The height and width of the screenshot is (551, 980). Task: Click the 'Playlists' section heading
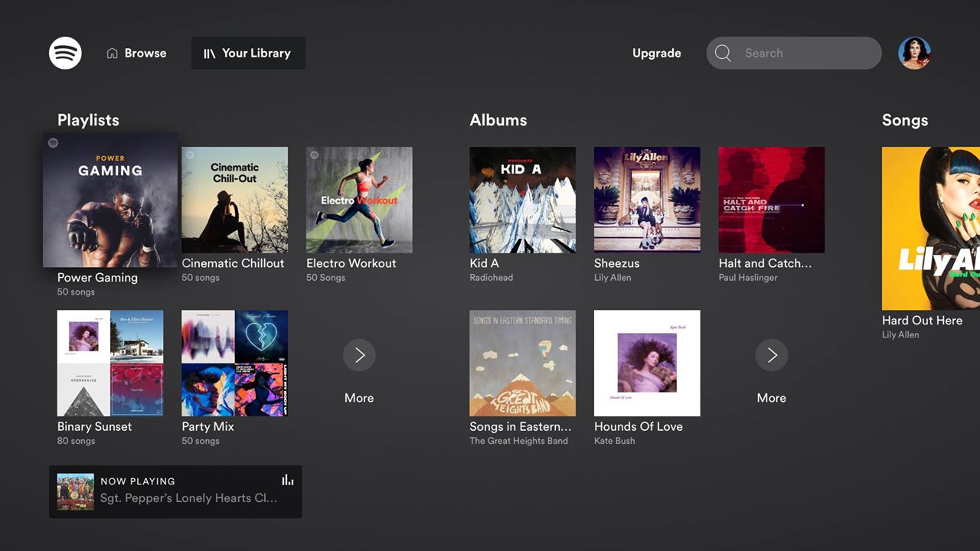coord(88,120)
